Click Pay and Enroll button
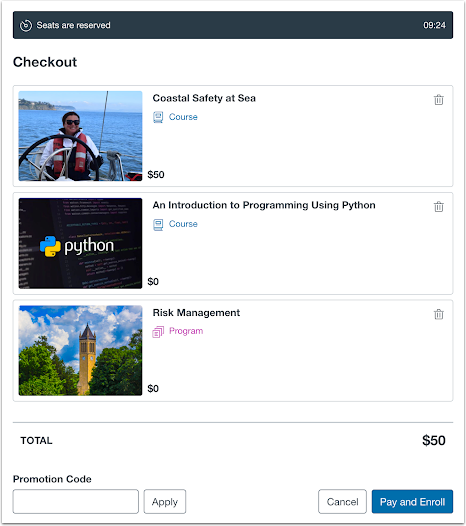 click(412, 501)
